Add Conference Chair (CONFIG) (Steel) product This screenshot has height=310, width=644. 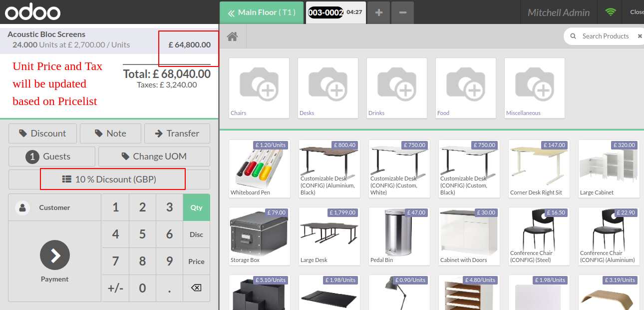[x=539, y=236]
